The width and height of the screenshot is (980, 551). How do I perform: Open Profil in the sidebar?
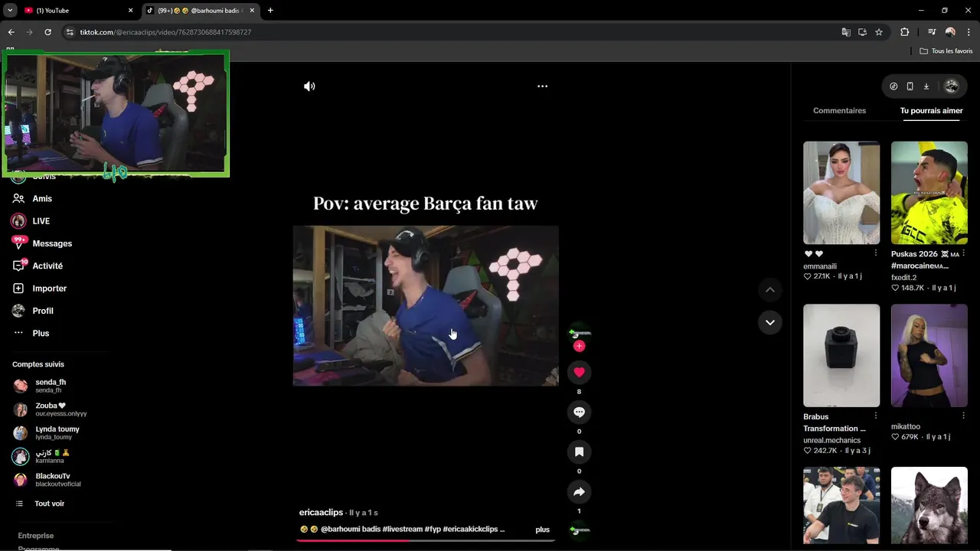click(43, 311)
